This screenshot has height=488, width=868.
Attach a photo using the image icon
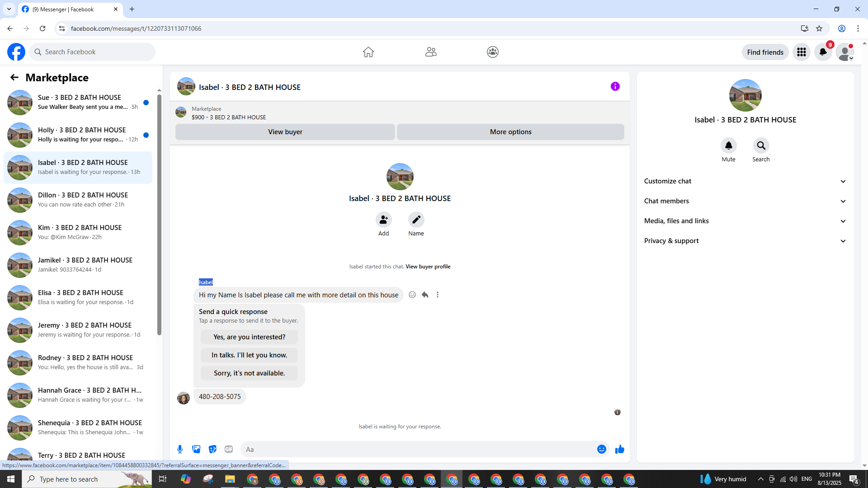[x=196, y=449]
